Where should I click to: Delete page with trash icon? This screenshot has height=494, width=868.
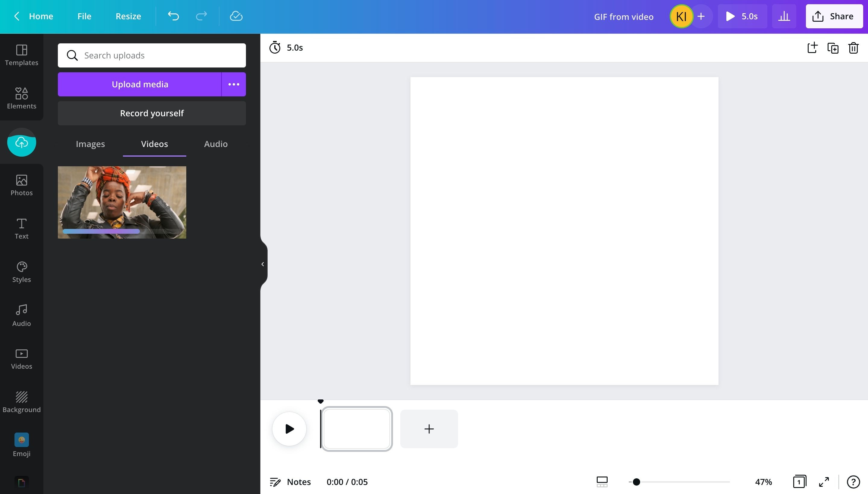(x=854, y=48)
